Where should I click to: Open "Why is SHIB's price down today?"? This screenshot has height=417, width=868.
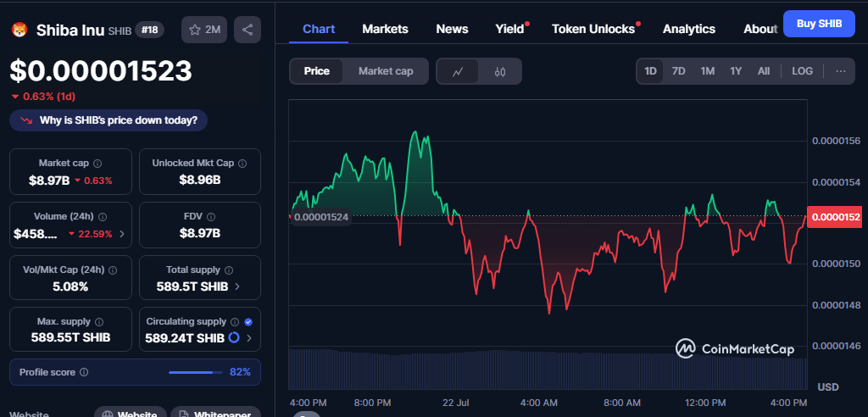pos(108,120)
